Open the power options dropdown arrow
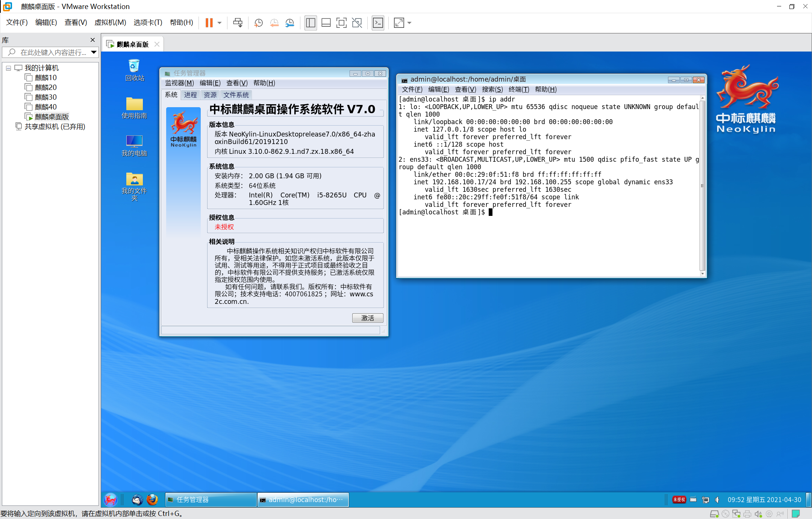Viewport: 812px width, 519px height. pos(220,23)
